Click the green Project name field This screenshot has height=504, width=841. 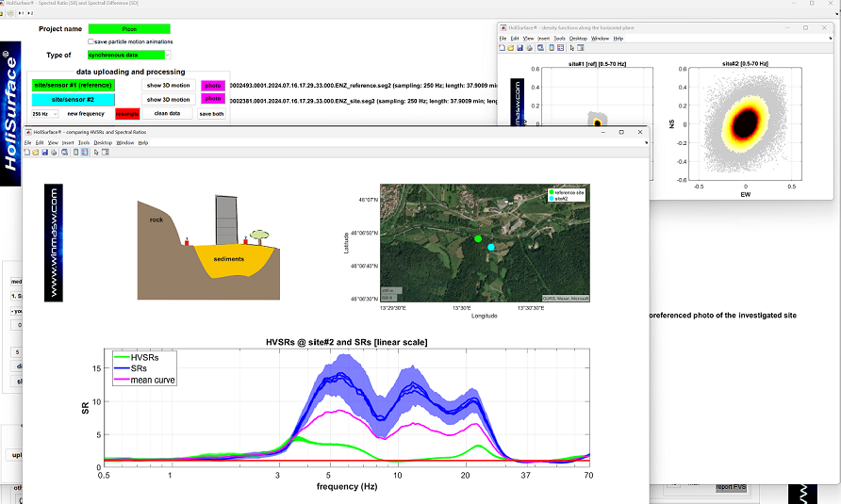point(129,29)
